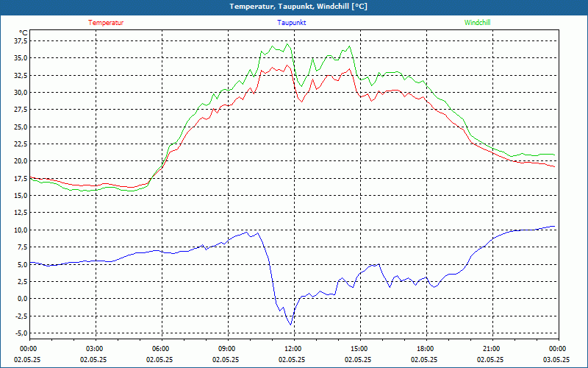588x368 pixels.
Task: Click the chart title 'Temperatur, Taupunkt, Windchill [°C]'
Action: (x=298, y=7)
